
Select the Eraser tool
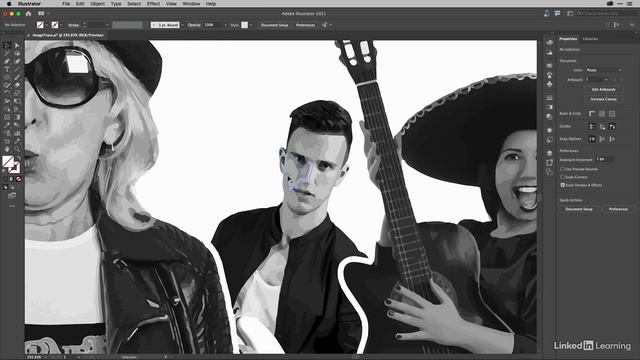pos(17,85)
